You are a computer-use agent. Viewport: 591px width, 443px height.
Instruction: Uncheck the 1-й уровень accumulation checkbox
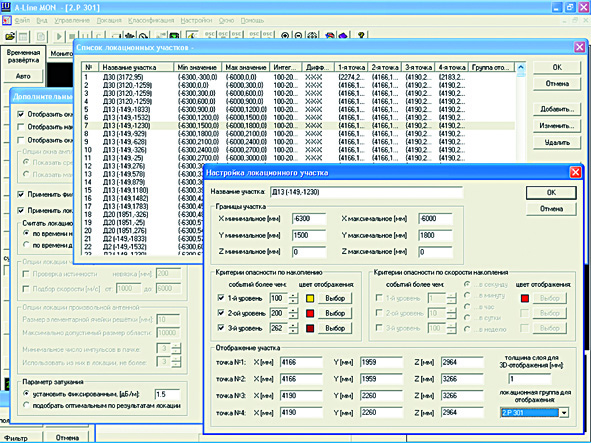point(221,298)
